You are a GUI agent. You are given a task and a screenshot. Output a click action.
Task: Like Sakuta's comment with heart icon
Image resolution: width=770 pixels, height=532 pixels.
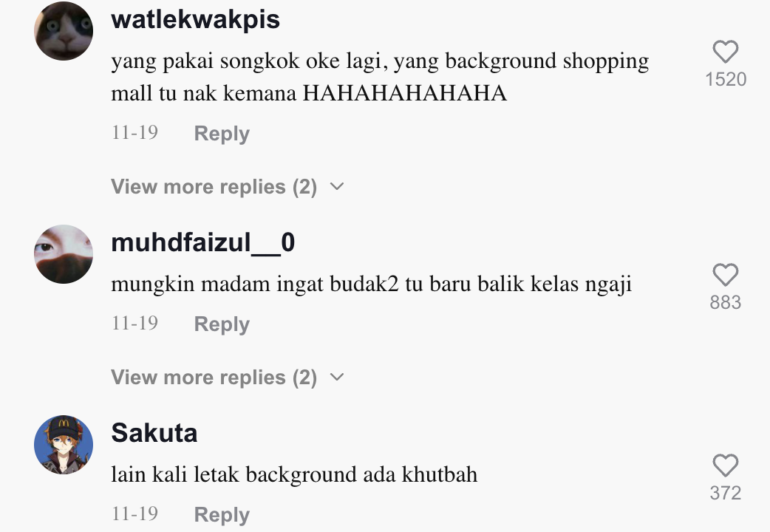tap(726, 465)
